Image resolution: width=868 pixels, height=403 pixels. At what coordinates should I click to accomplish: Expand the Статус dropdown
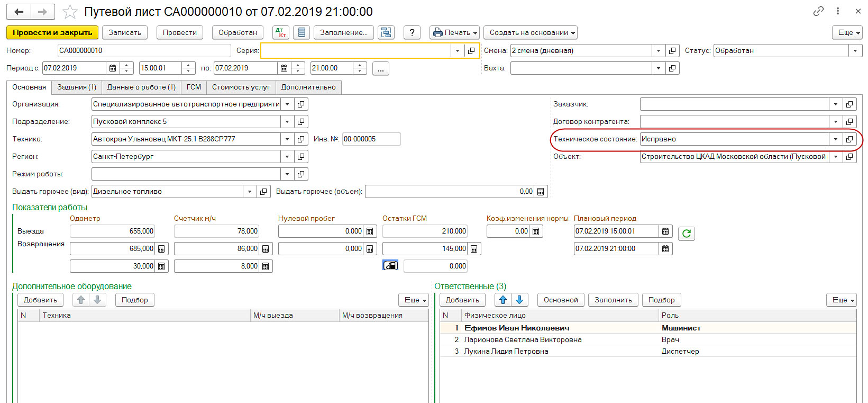pos(855,50)
